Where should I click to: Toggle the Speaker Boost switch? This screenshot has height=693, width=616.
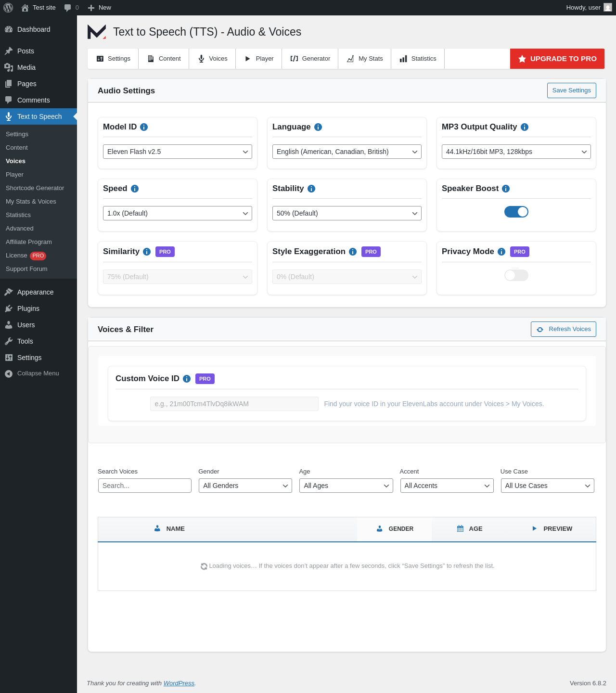516,212
